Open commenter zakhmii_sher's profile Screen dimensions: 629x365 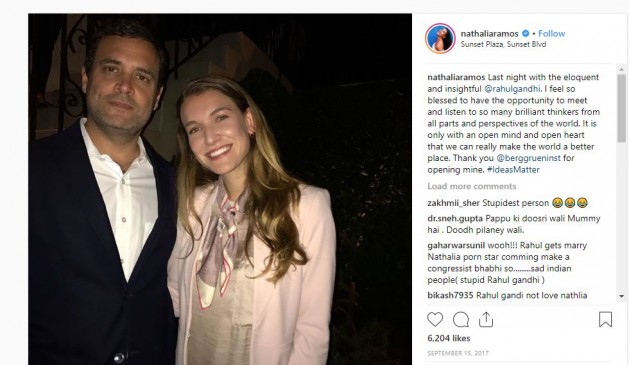click(x=453, y=203)
